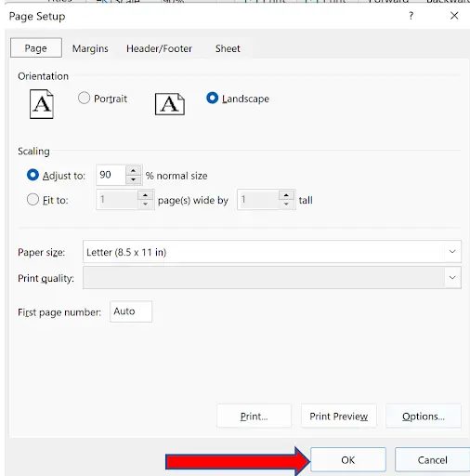Select the Landscape radio button
Viewport: 470px width, 476px height.
tap(212, 98)
